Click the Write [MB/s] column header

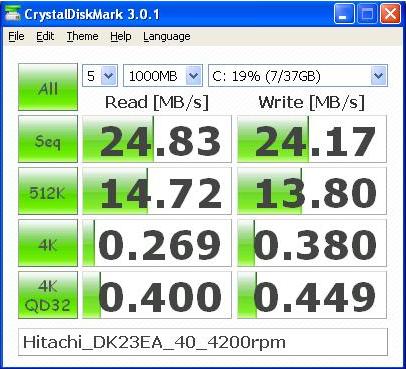click(x=312, y=102)
